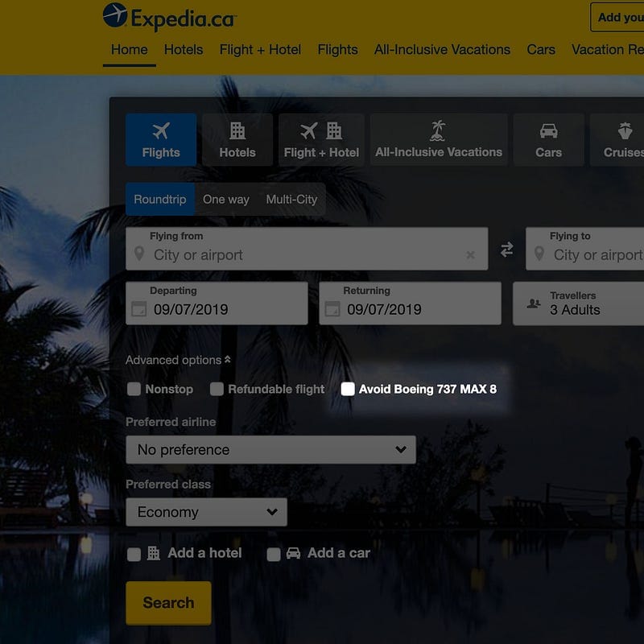Select the Hotels building icon tab
Viewport: 644px width, 644px height.
click(237, 140)
